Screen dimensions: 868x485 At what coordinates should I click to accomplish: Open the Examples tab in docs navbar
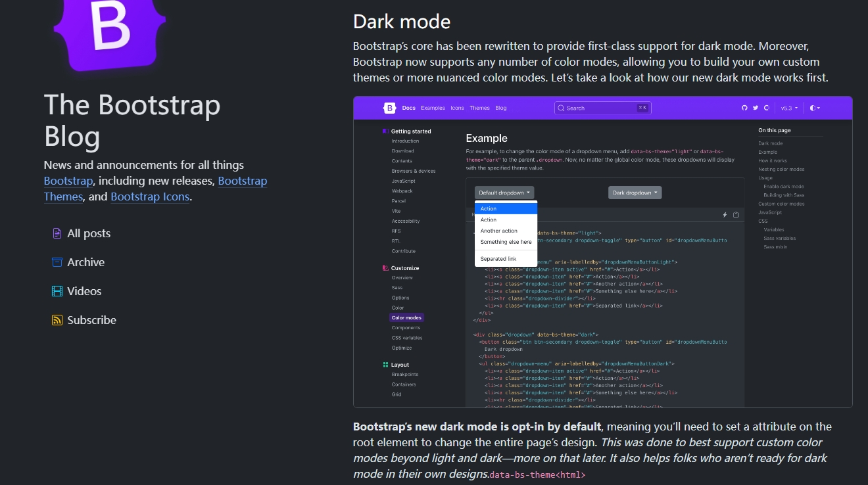[433, 108]
